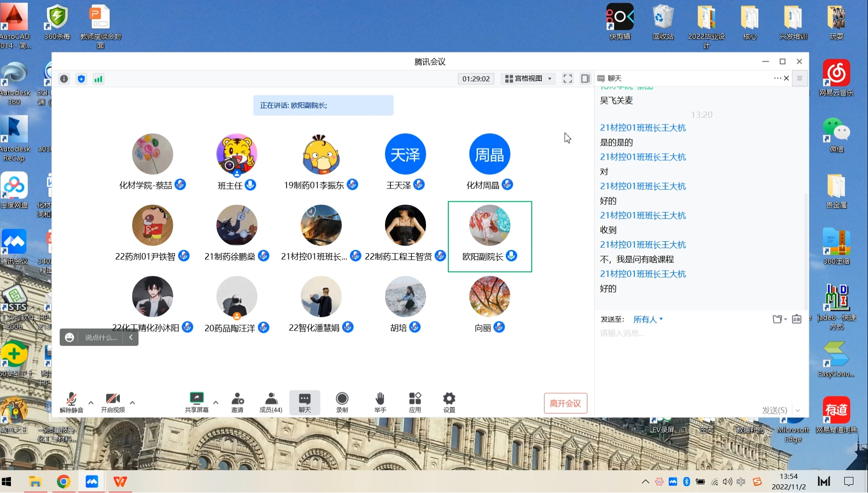Start recording the meeting
The image size is (868, 493).
pos(342,402)
